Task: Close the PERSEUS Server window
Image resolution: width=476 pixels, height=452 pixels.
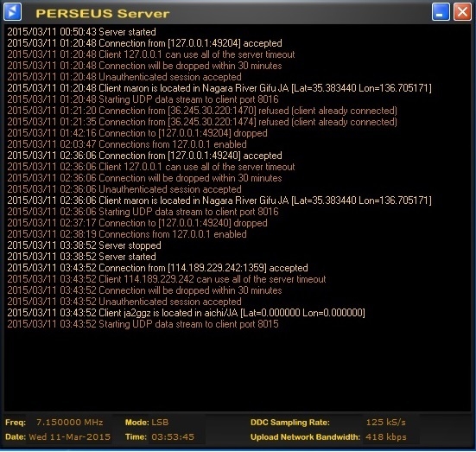Action: (462, 12)
